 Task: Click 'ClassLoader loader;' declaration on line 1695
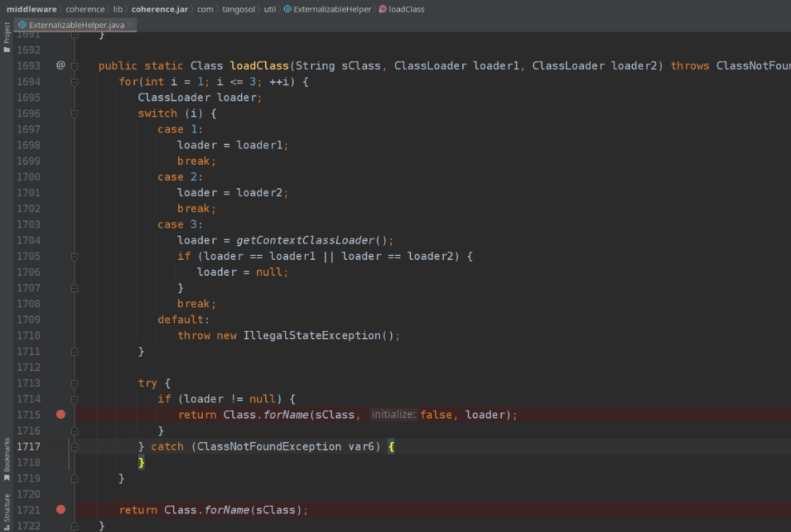tap(200, 98)
